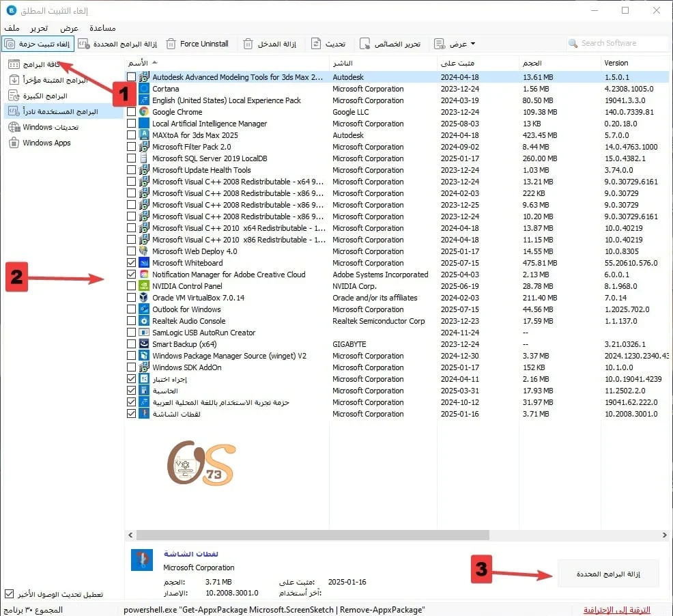The height and width of the screenshot is (616, 673).
Task: Click the Remove Entry trash icon
Action: pos(248,44)
